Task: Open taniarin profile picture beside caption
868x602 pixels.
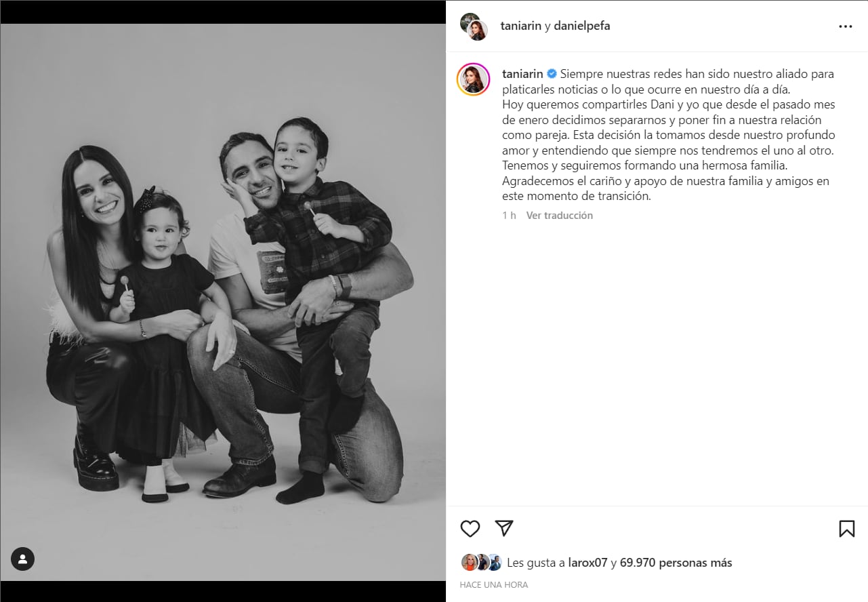Action: click(x=474, y=79)
